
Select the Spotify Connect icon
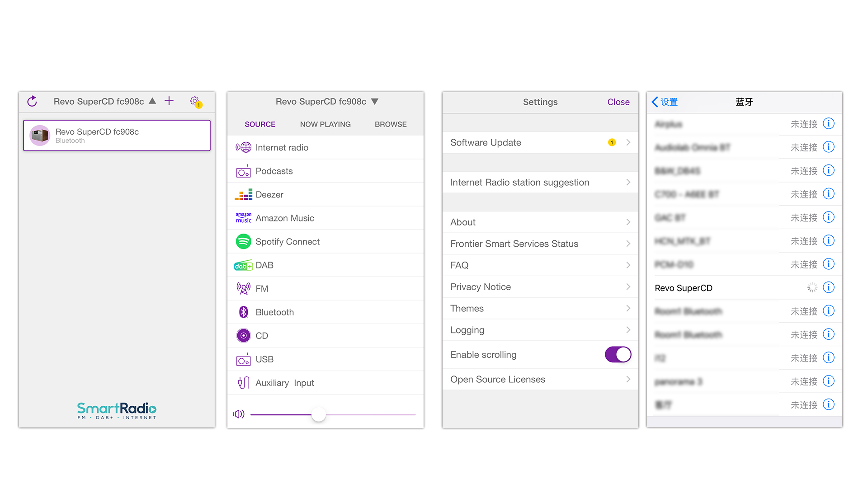click(x=243, y=242)
